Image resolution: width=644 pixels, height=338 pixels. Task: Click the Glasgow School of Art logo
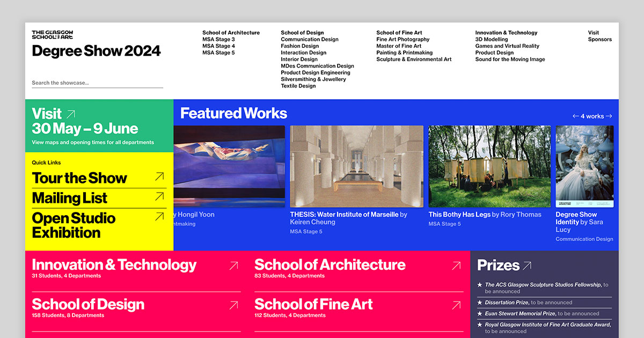(x=52, y=34)
